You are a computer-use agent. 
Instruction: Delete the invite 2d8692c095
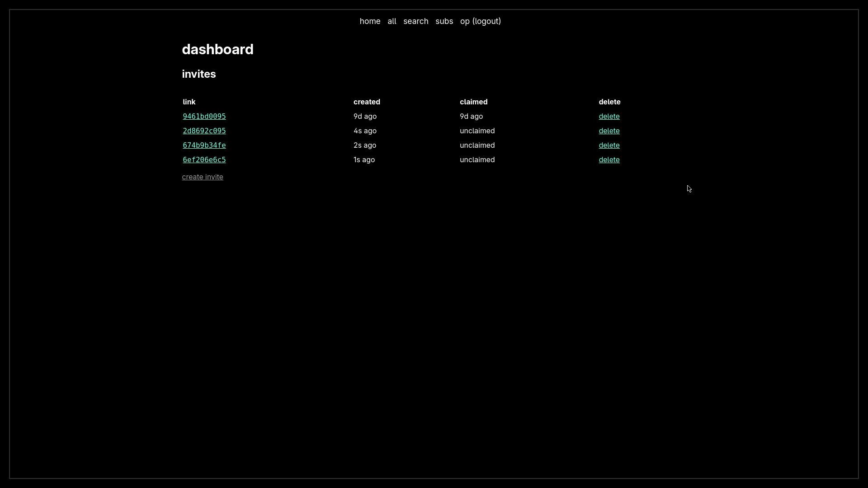609,131
